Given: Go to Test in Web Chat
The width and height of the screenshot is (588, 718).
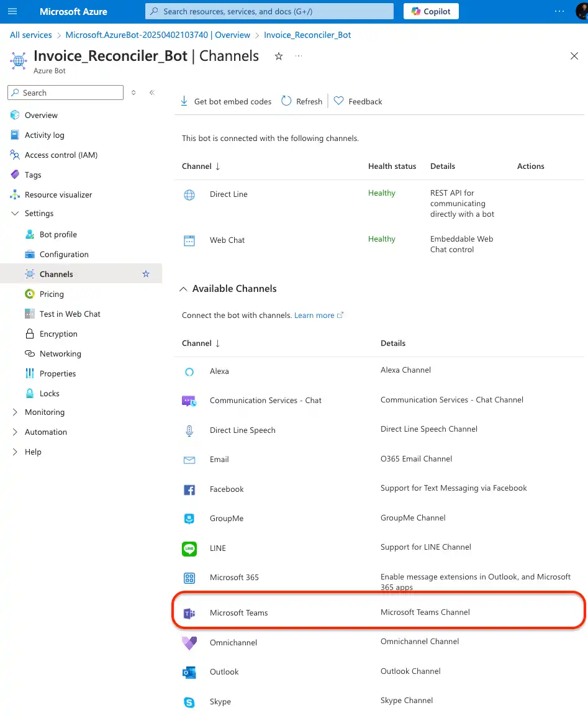Looking at the screenshot, I should point(70,314).
